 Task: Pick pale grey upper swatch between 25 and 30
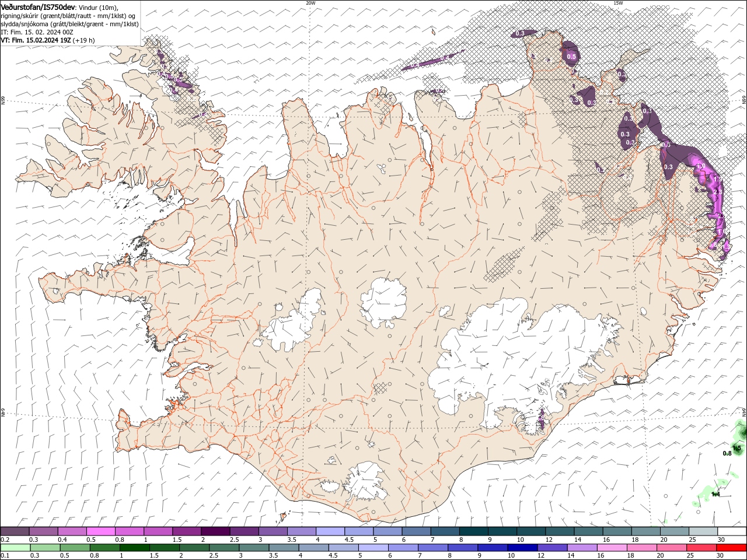pyautogui.click(x=703, y=531)
